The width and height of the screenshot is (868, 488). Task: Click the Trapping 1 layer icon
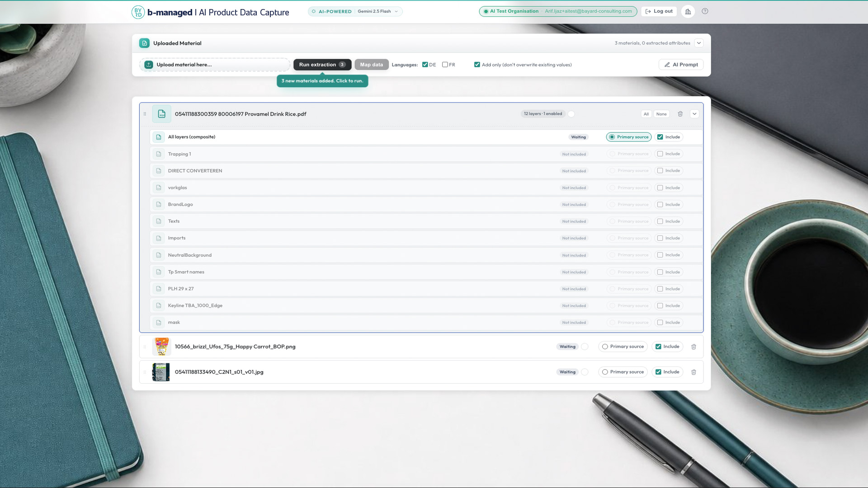coord(159,154)
